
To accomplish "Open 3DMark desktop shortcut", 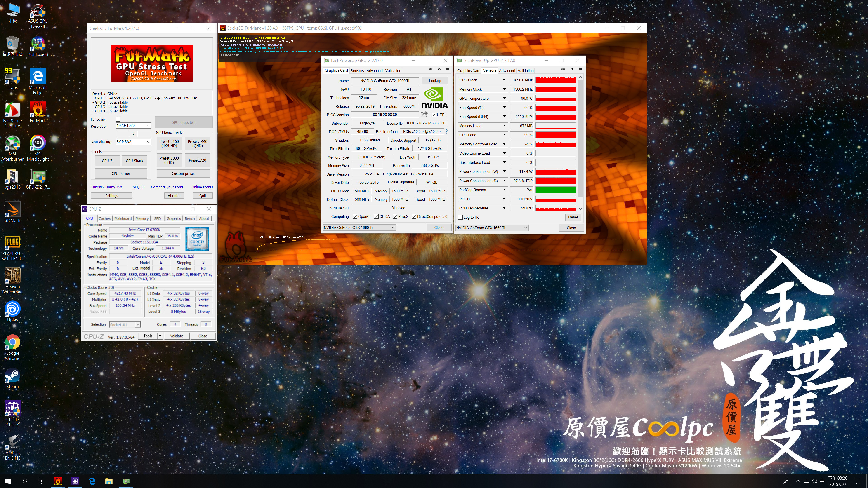I will pyautogui.click(x=12, y=211).
